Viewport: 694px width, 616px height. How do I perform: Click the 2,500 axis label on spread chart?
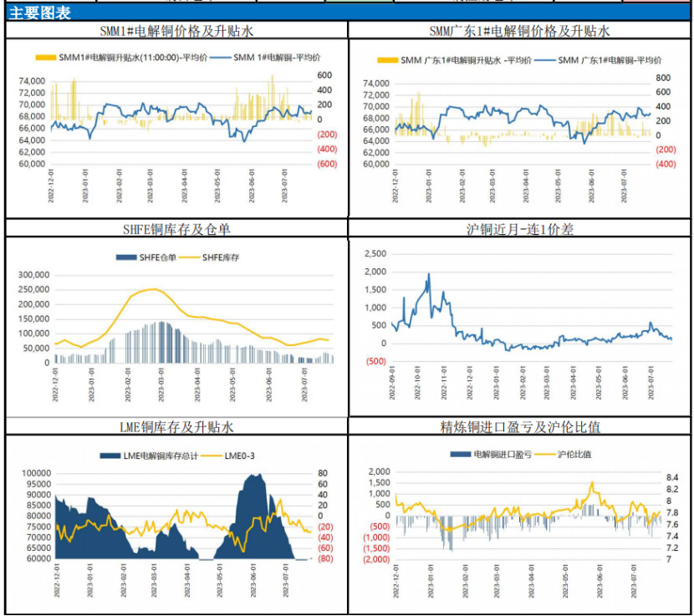tap(375, 253)
